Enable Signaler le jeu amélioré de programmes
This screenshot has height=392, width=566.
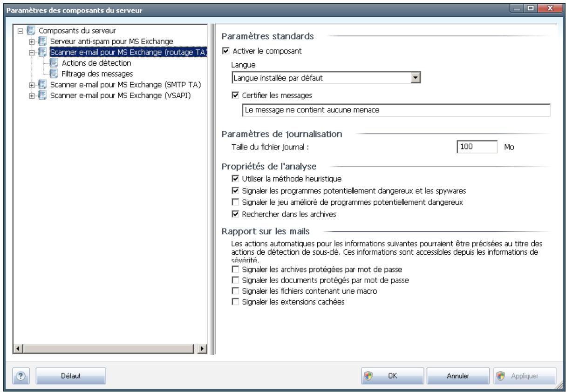[235, 202]
